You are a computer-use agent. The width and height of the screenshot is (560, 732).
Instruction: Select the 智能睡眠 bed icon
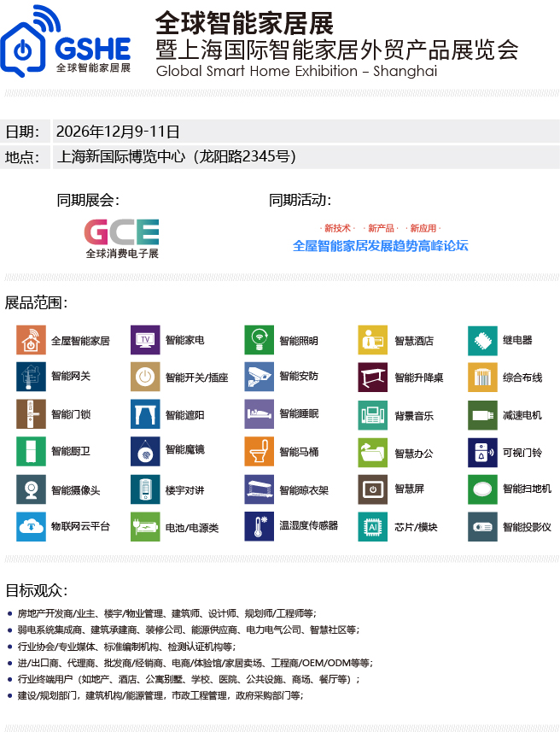pyautogui.click(x=259, y=414)
